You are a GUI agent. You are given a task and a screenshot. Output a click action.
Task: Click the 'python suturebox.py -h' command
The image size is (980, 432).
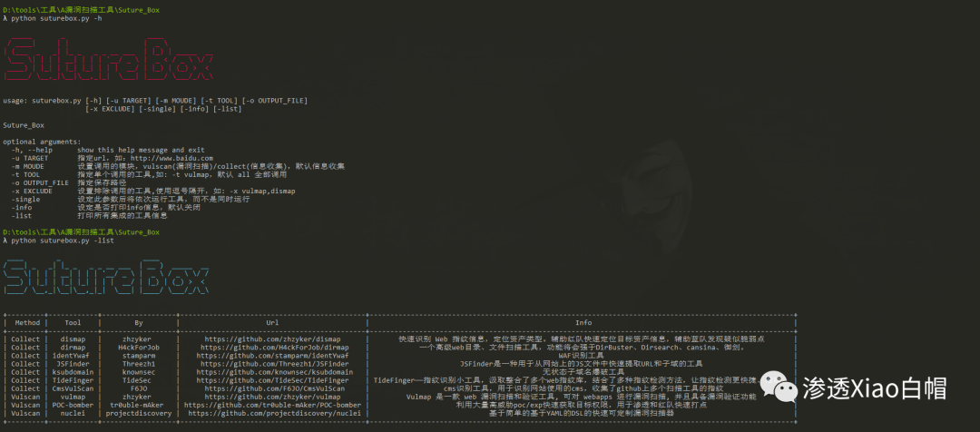[56, 18]
